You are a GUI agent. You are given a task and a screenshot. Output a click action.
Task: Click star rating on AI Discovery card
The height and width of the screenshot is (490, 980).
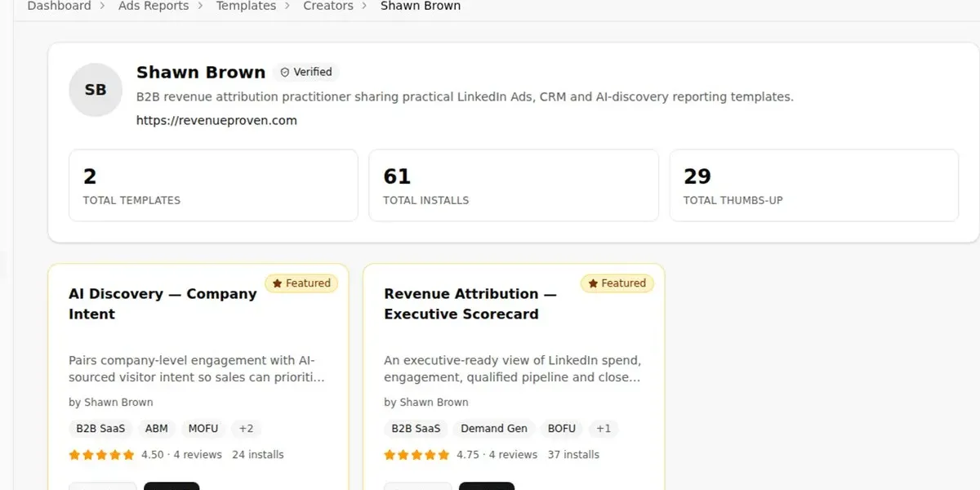(x=101, y=455)
